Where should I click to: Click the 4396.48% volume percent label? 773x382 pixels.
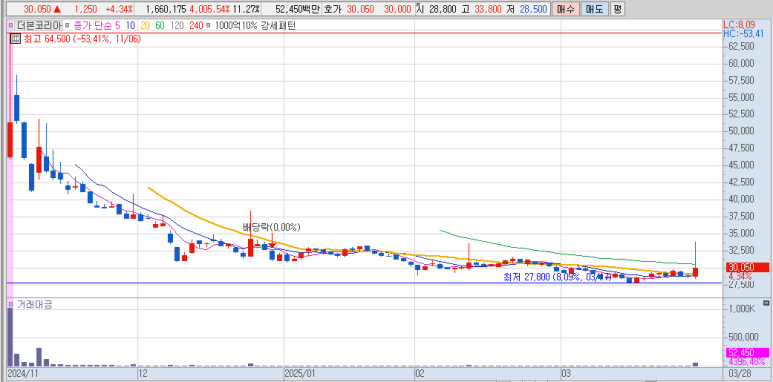pyautogui.click(x=746, y=362)
